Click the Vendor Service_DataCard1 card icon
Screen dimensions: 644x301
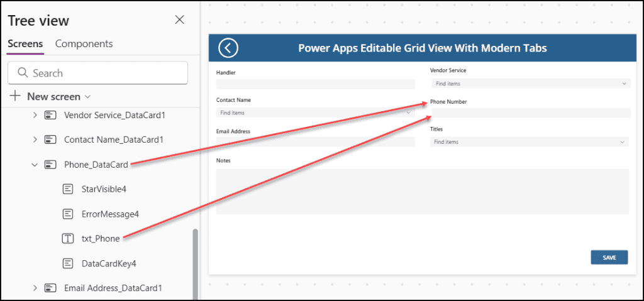pos(50,116)
